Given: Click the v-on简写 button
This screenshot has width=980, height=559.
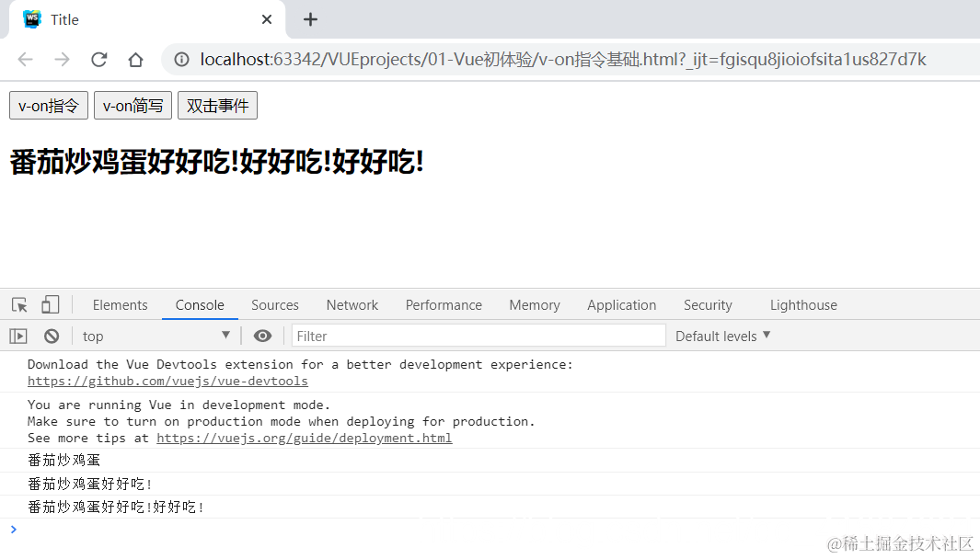Looking at the screenshot, I should 133,106.
